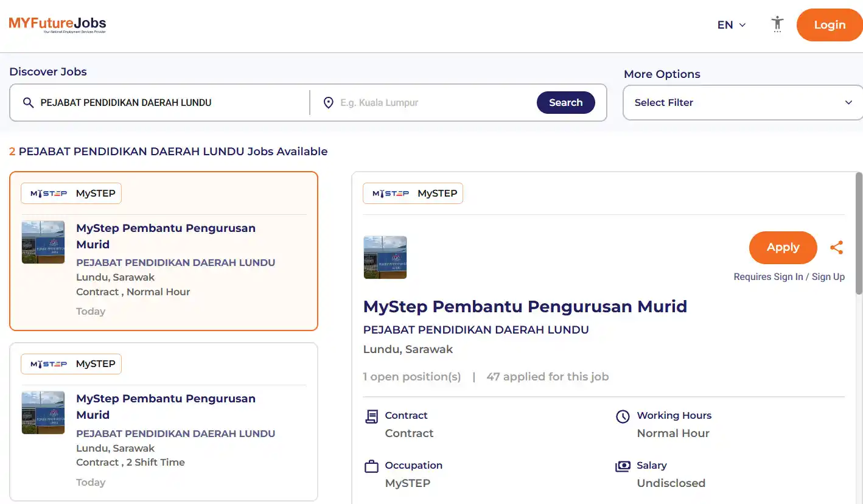Click employer thumbnail on Normal Hour card
The width and height of the screenshot is (863, 504).
pos(43,242)
